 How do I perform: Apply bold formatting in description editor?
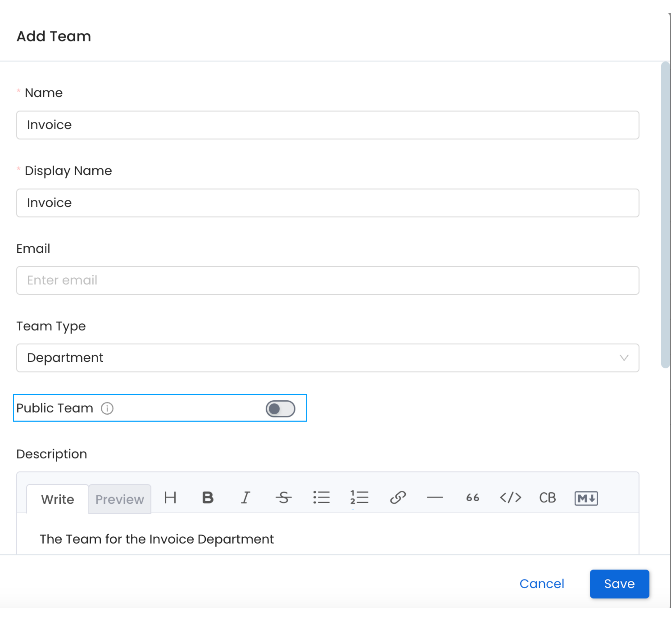pos(208,497)
